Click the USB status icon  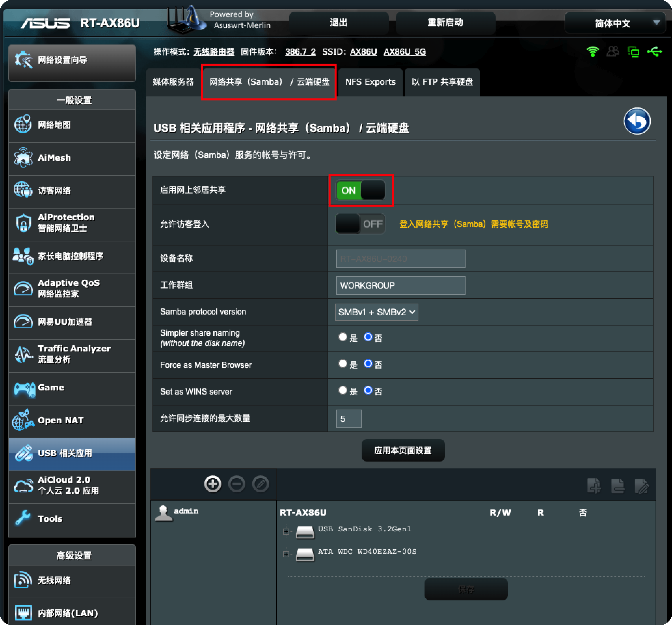[654, 52]
